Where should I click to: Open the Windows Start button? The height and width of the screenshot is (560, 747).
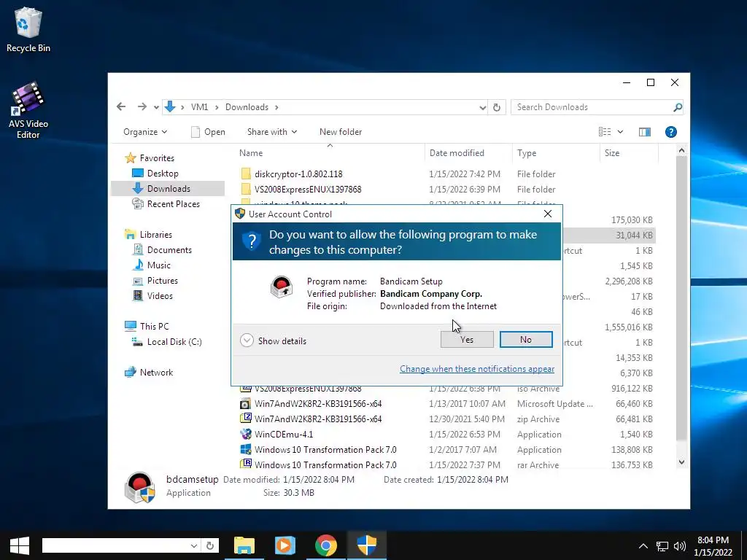tap(20, 545)
